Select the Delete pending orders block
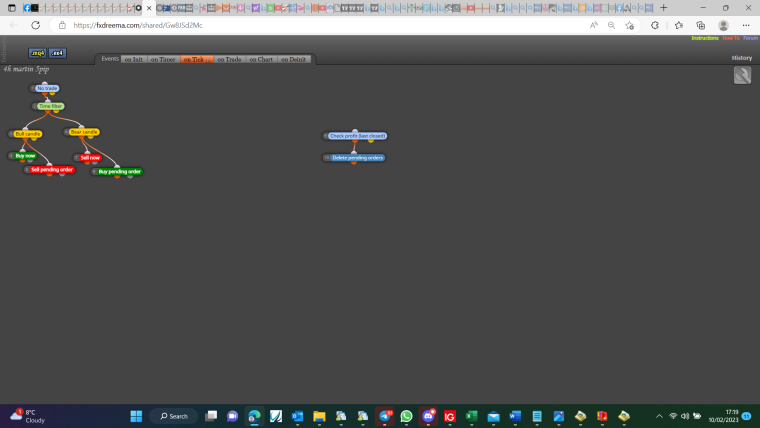Screen dimensions: 760x428 (358, 158)
